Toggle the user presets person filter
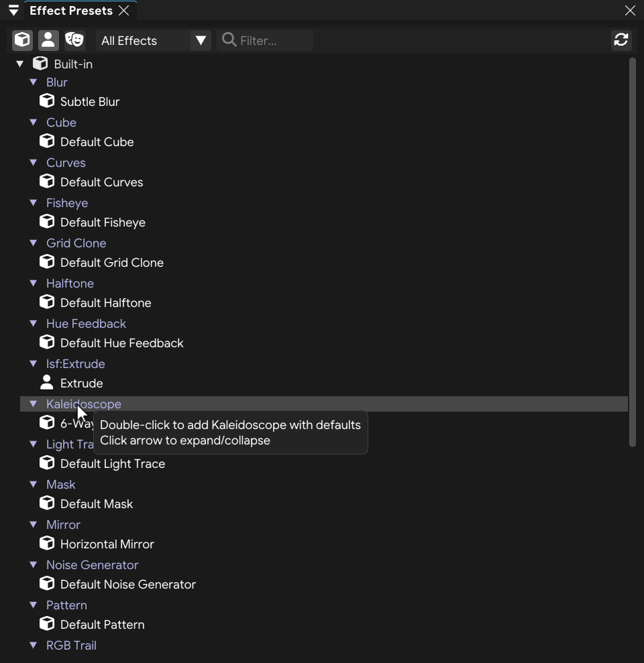This screenshot has height=663, width=644. [48, 40]
